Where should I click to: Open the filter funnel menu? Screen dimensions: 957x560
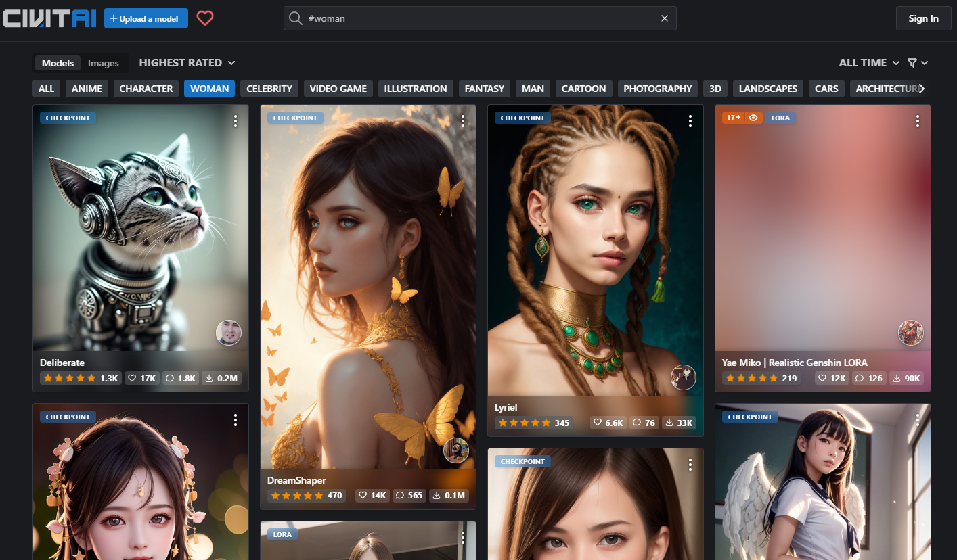(917, 62)
